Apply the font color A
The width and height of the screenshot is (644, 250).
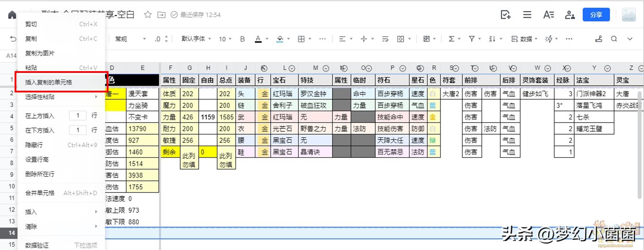(258, 39)
